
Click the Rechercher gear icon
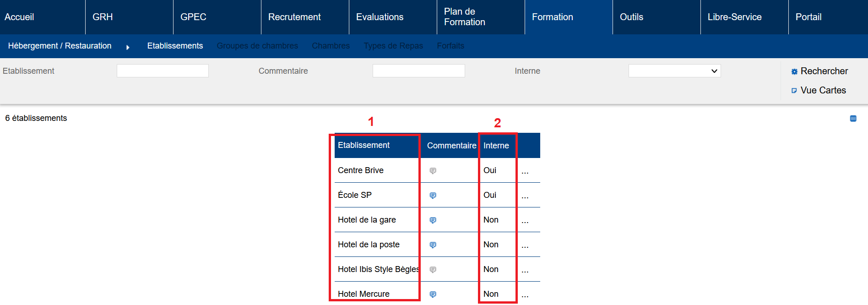point(794,71)
